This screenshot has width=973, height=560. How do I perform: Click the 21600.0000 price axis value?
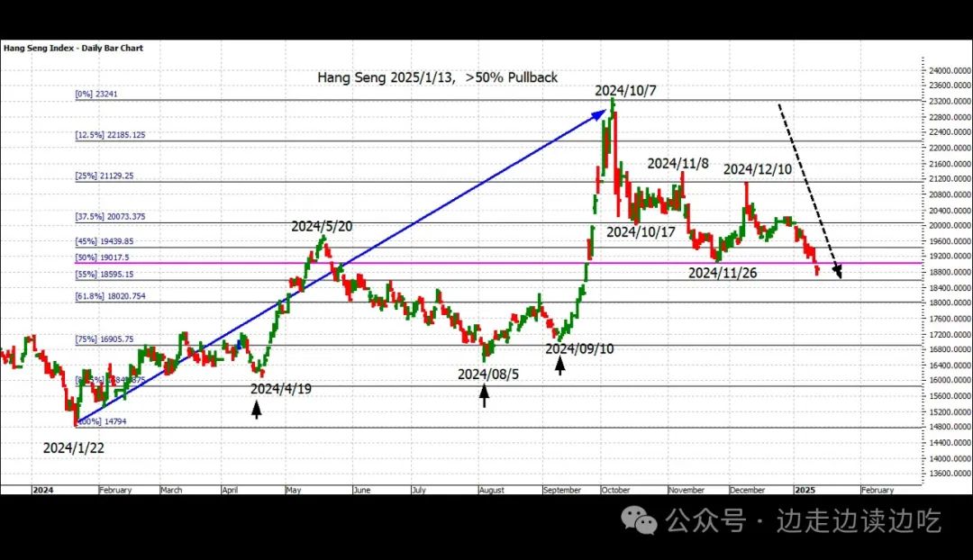pyautogui.click(x=950, y=165)
